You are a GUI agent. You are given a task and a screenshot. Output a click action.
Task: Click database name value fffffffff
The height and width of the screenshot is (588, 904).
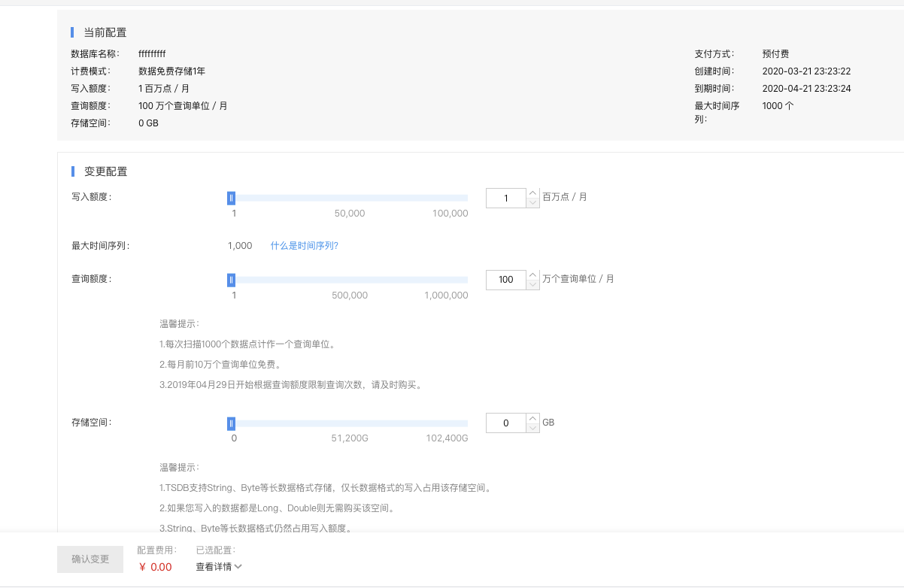click(152, 54)
